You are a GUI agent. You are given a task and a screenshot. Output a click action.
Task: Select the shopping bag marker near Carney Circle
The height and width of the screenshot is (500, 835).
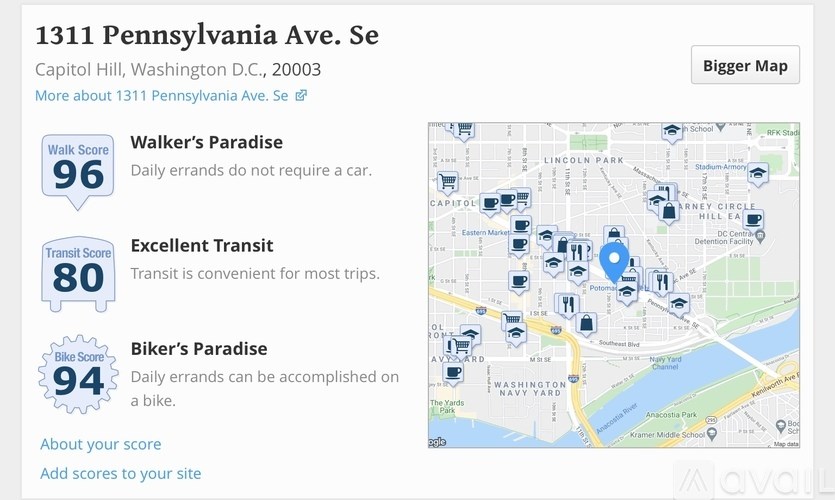668,211
